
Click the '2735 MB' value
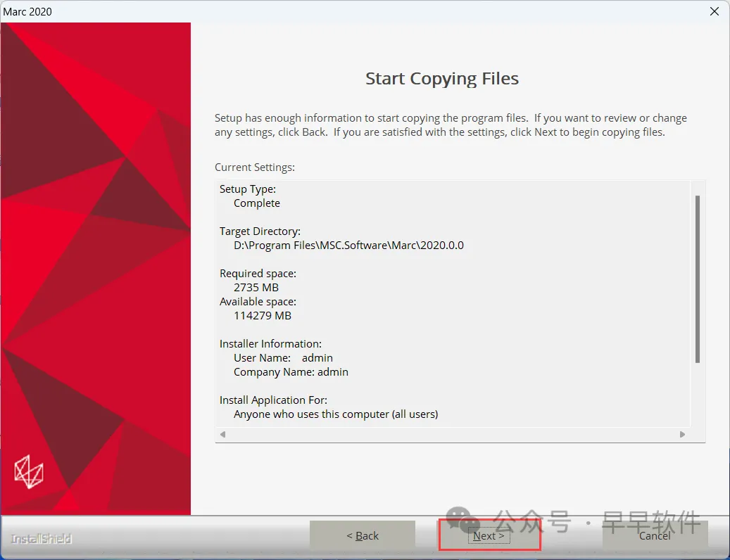256,288
